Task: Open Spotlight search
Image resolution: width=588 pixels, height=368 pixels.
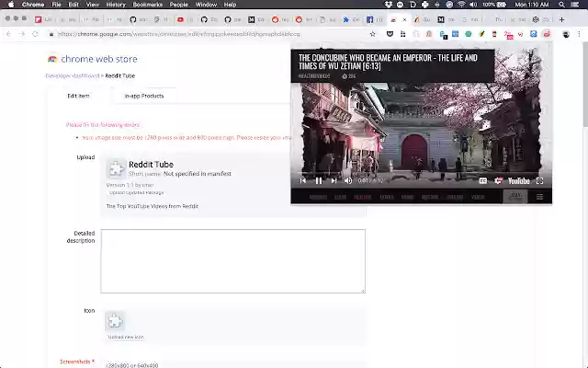Action: pyautogui.click(x=561, y=5)
